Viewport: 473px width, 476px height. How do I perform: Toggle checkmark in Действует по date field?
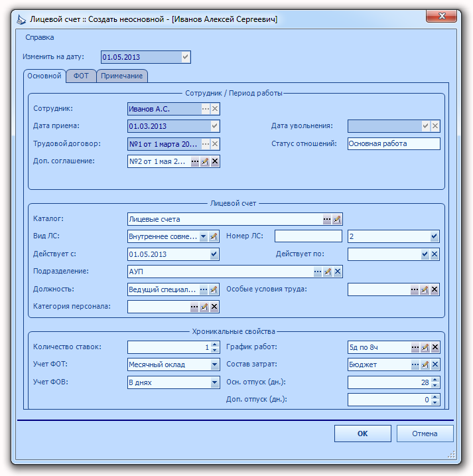425,254
